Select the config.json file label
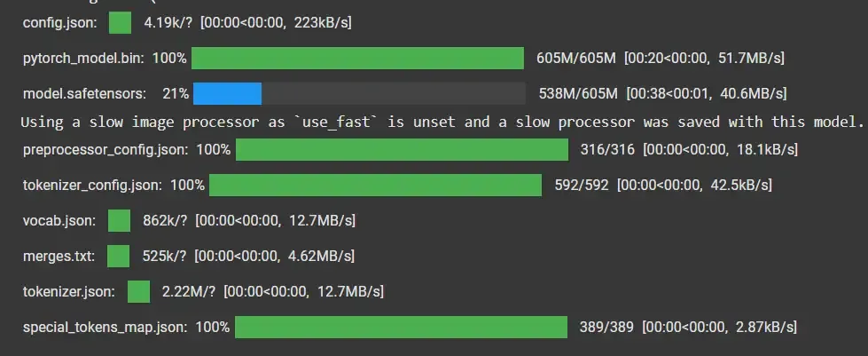 pyautogui.click(x=61, y=23)
